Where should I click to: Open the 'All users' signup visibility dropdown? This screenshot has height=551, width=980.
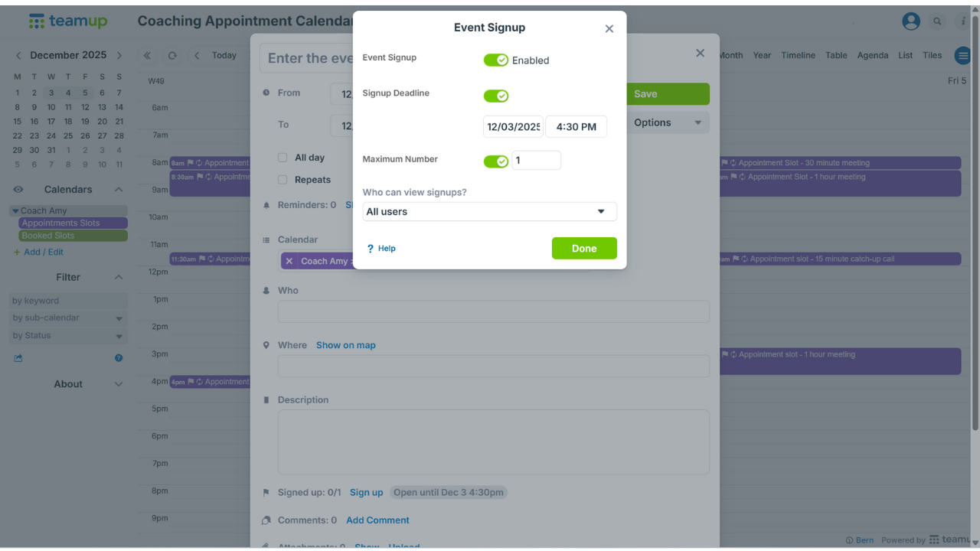pos(489,211)
